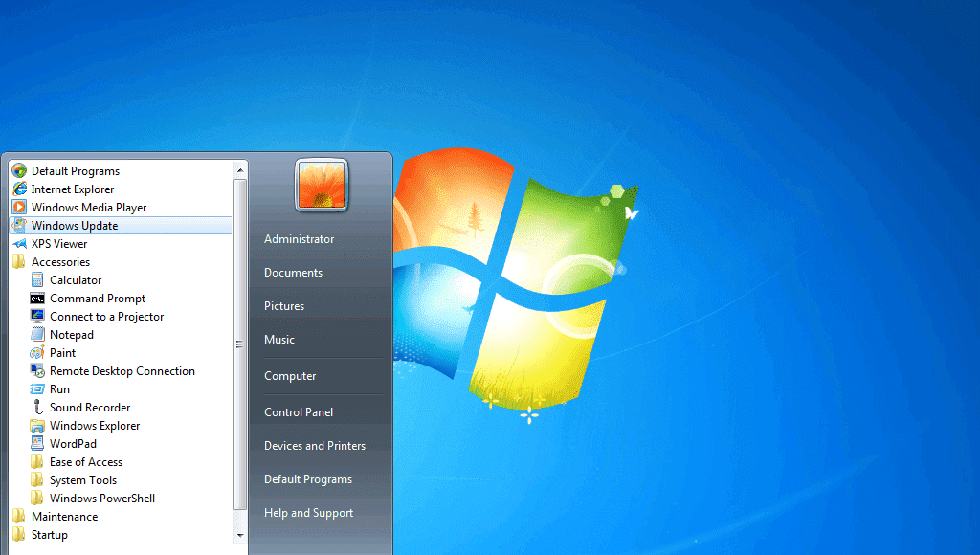Click Help and Support link

[x=308, y=513]
